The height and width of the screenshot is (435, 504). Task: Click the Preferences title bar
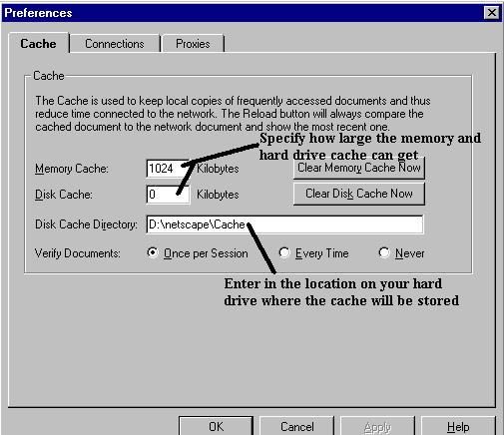pyautogui.click(x=243, y=13)
